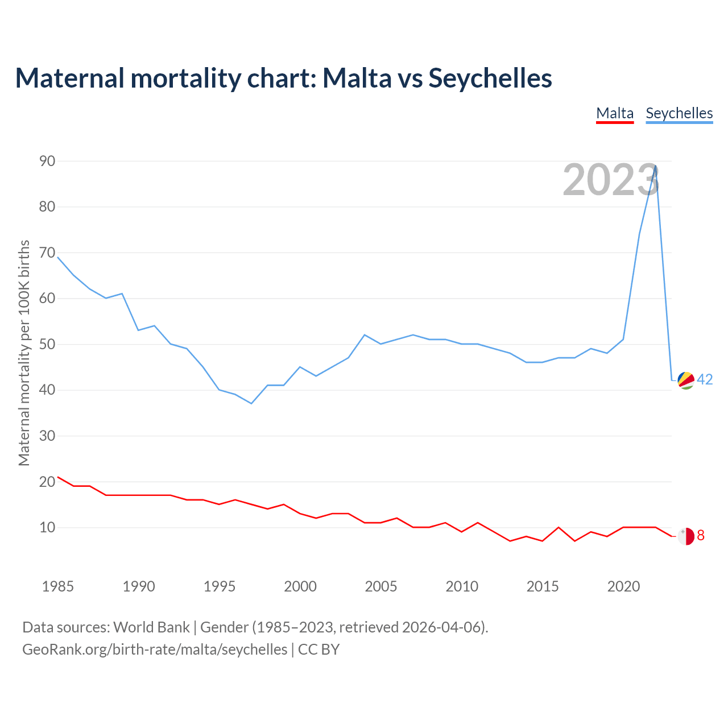Click the World Bank data source text
The image size is (728, 728).
[151, 627]
